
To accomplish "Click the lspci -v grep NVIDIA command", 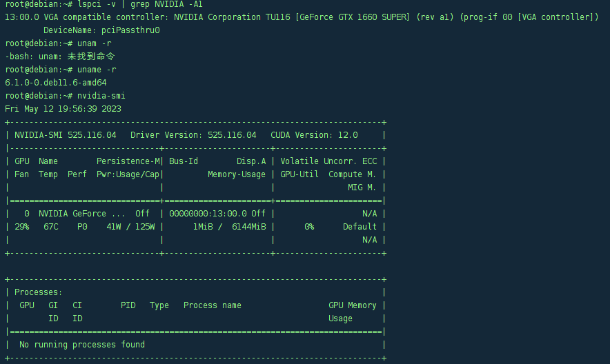I will coord(140,4).
